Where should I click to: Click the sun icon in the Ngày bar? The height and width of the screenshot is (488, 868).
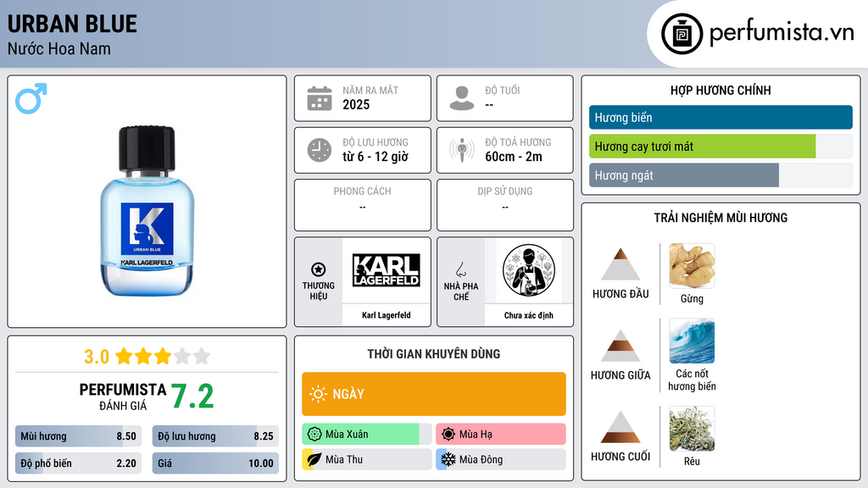[x=318, y=394]
